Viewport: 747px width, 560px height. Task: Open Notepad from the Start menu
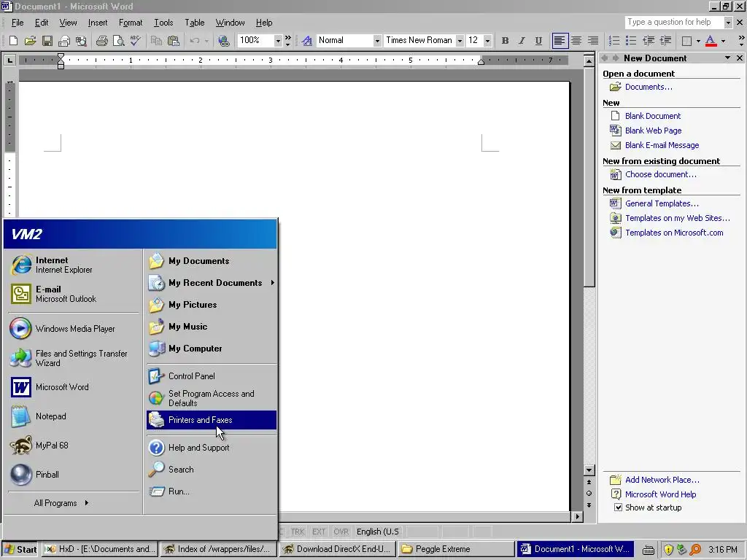(74, 416)
